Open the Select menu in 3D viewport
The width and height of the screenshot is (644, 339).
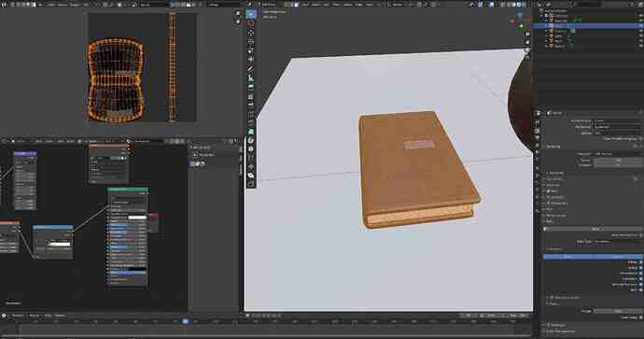(x=316, y=5)
